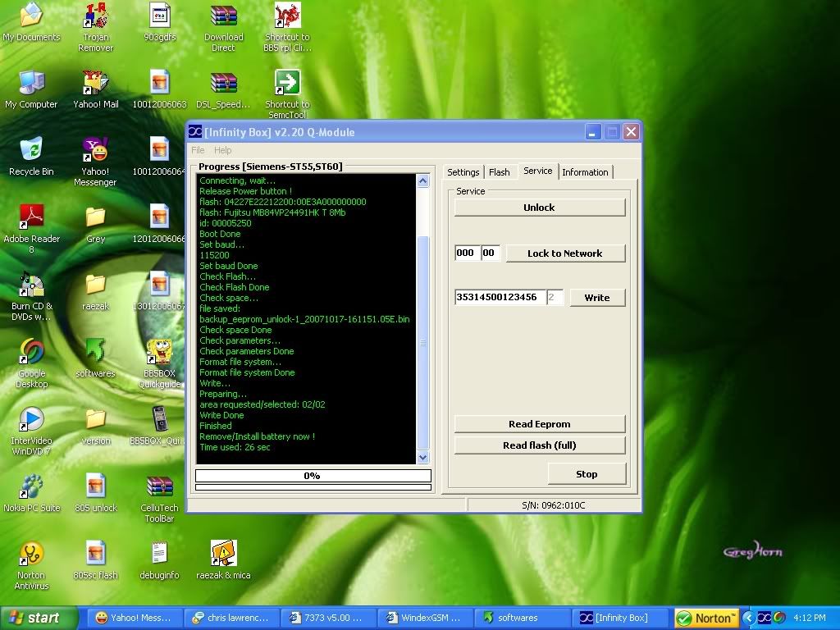The width and height of the screenshot is (840, 630).
Task: Click the progress log scrollbar thumb
Action: [x=422, y=343]
